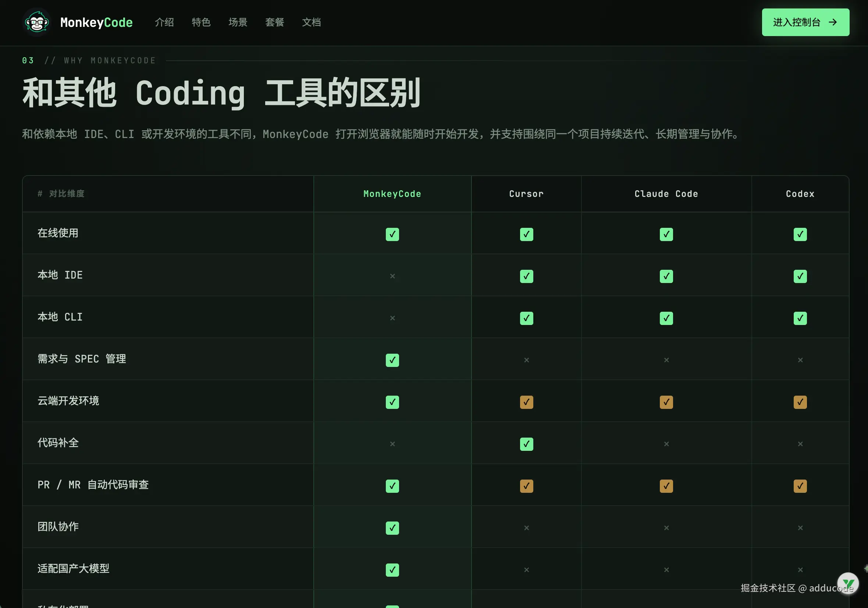Click the Cursor column header
The image size is (868, 608).
526,194
